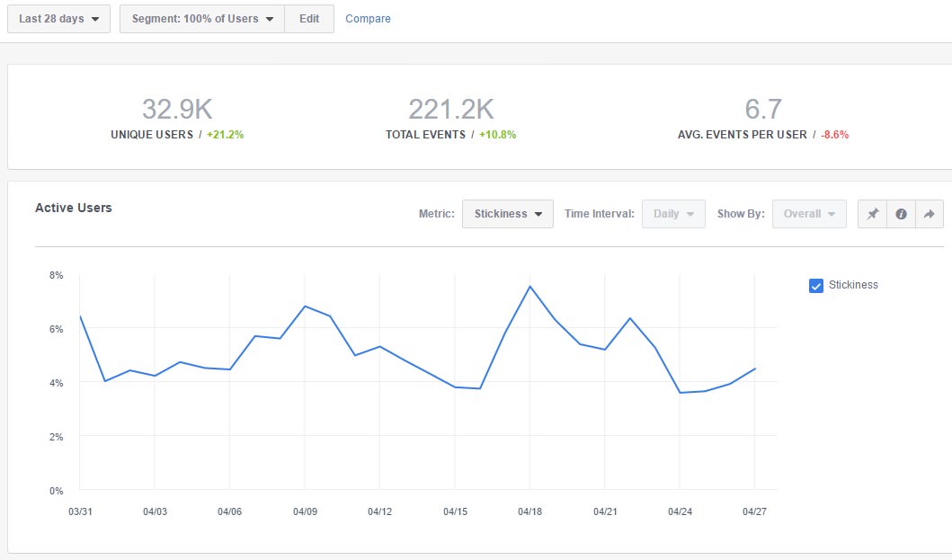Pin the Active Users chart
The height and width of the screenshot is (560, 952).
click(x=873, y=214)
